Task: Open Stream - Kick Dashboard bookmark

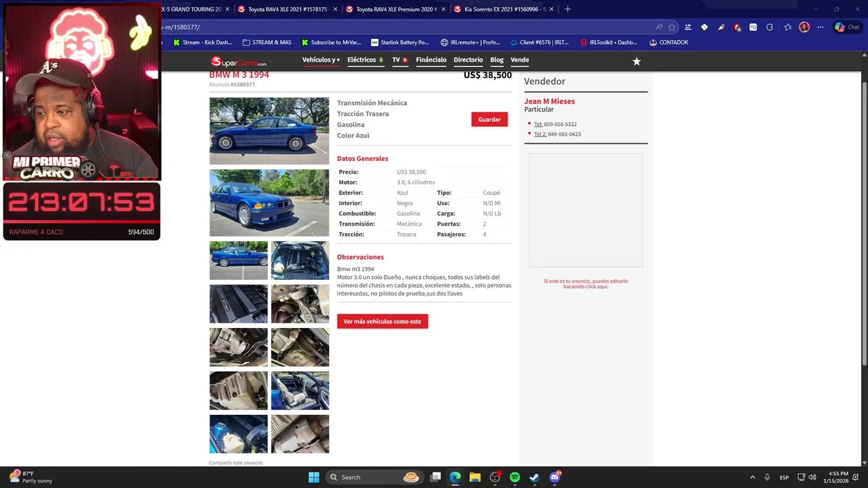Action: pyautogui.click(x=203, y=42)
